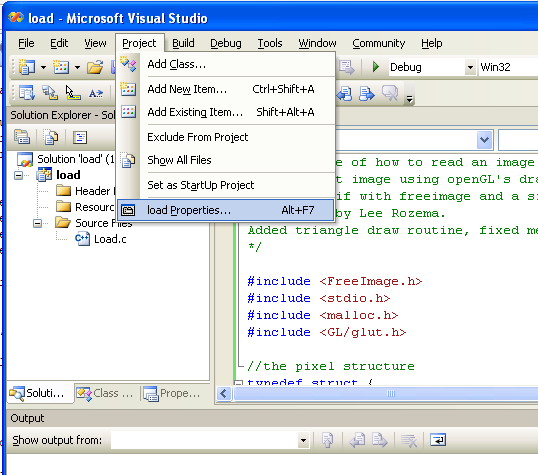Click the Add New Item toolbar icon
This screenshot has width=538, height=475.
(61, 67)
